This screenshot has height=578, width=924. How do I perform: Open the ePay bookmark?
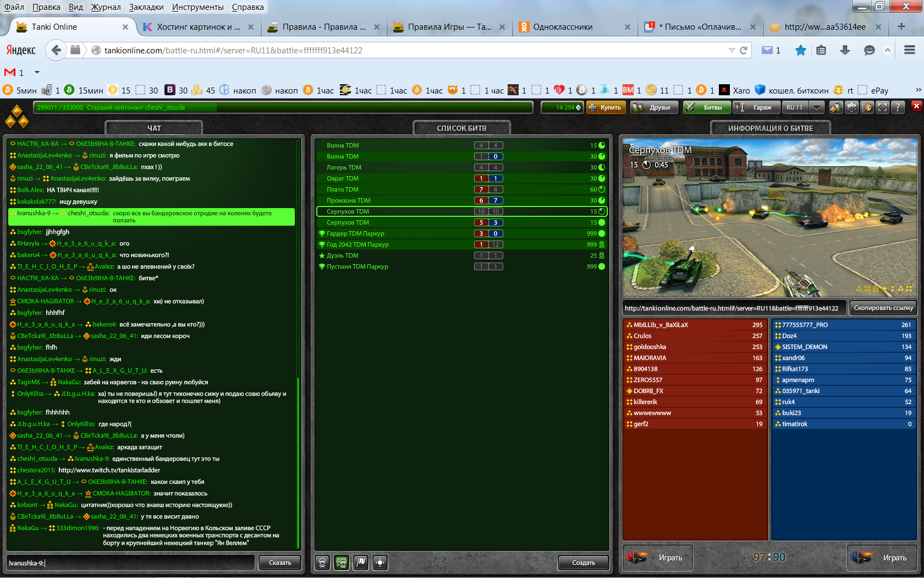pos(873,90)
